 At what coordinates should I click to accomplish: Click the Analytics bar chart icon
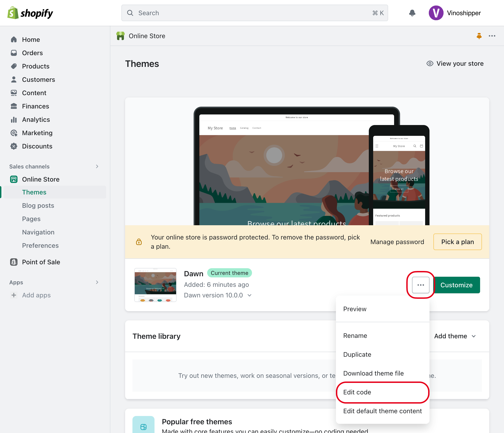pyautogui.click(x=14, y=120)
